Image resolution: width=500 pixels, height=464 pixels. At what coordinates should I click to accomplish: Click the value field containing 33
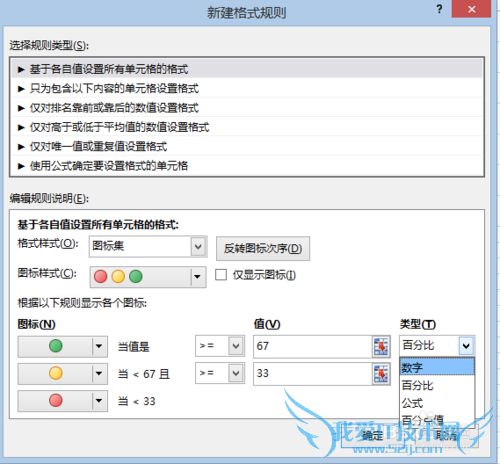coord(313,374)
